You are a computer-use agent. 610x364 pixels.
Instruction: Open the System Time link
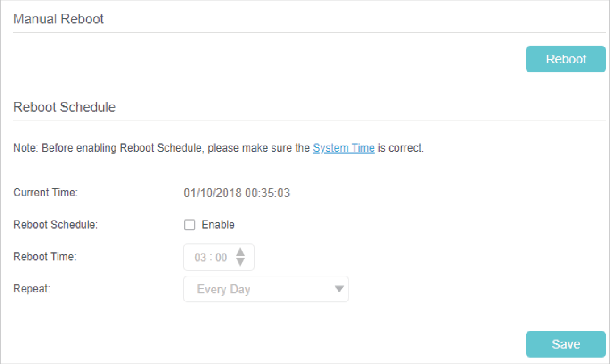coord(344,148)
